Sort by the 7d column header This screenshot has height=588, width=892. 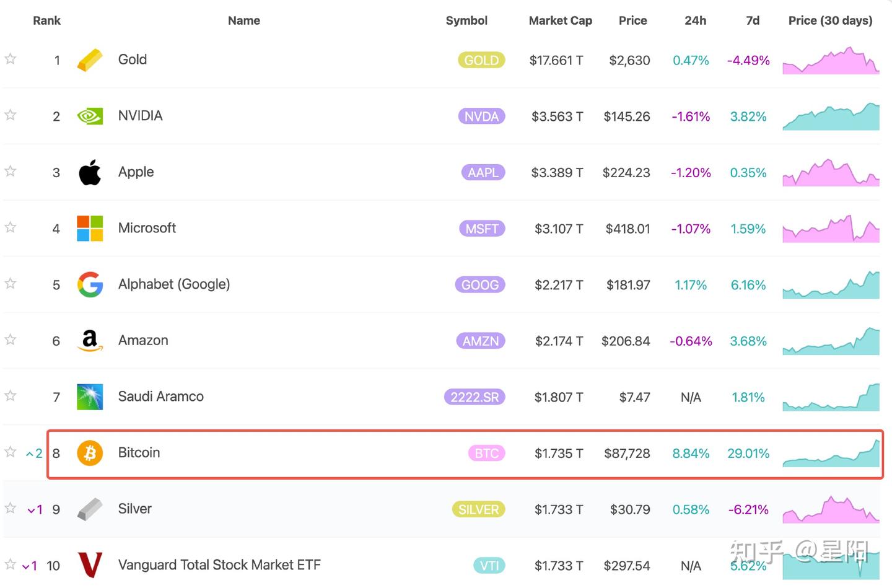click(x=753, y=20)
